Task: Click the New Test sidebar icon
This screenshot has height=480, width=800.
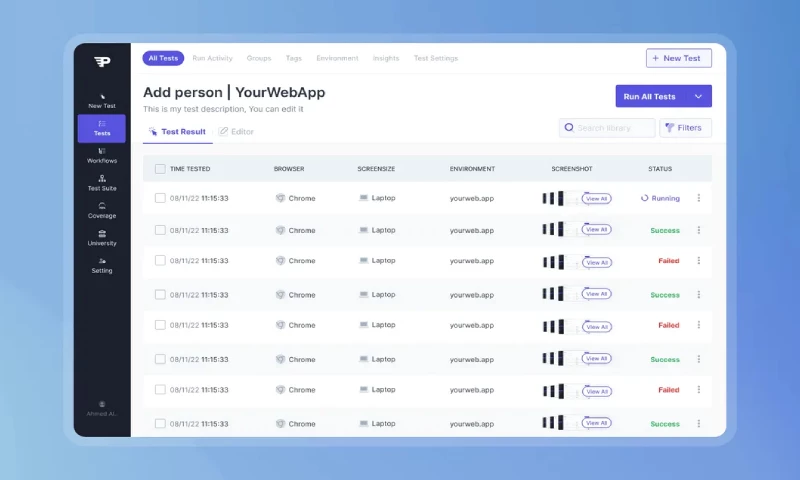Action: pyautogui.click(x=101, y=94)
